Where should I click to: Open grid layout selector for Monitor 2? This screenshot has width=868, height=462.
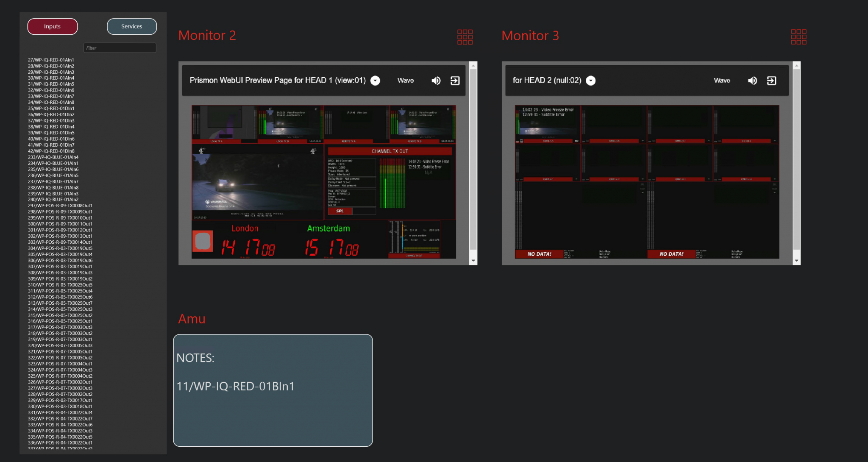(x=465, y=37)
